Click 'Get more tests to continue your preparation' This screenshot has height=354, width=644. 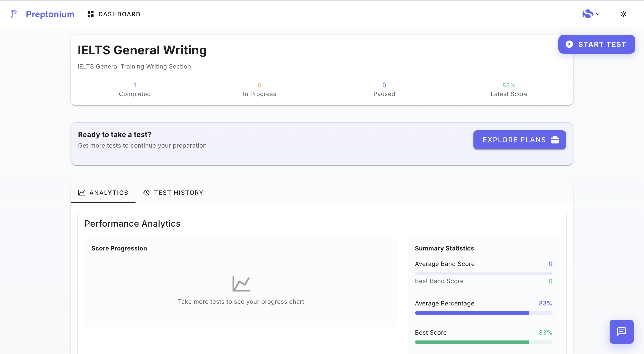click(x=142, y=146)
